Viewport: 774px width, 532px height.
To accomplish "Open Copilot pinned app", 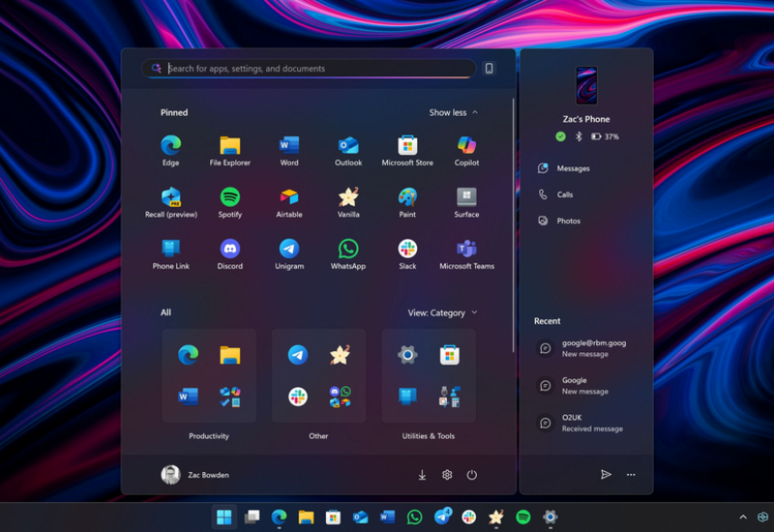I will pos(466,151).
